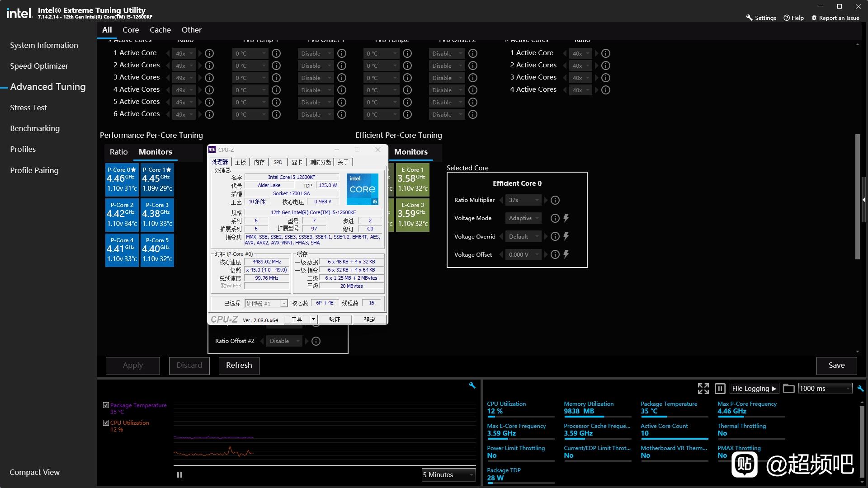
Task: Show info icon for Voltage Override
Action: pos(555,236)
